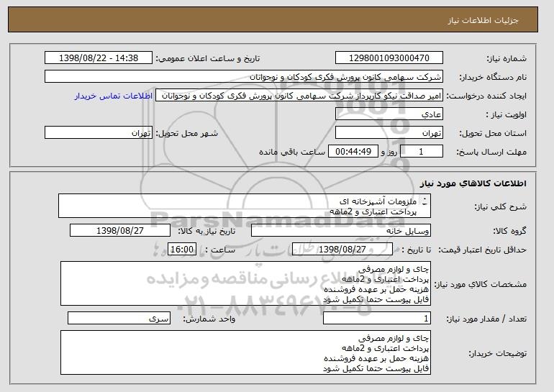Image resolution: width=554 pixels, height=392 pixels.
Task: Click the label شهر محل تحویل
Action: click(187, 133)
